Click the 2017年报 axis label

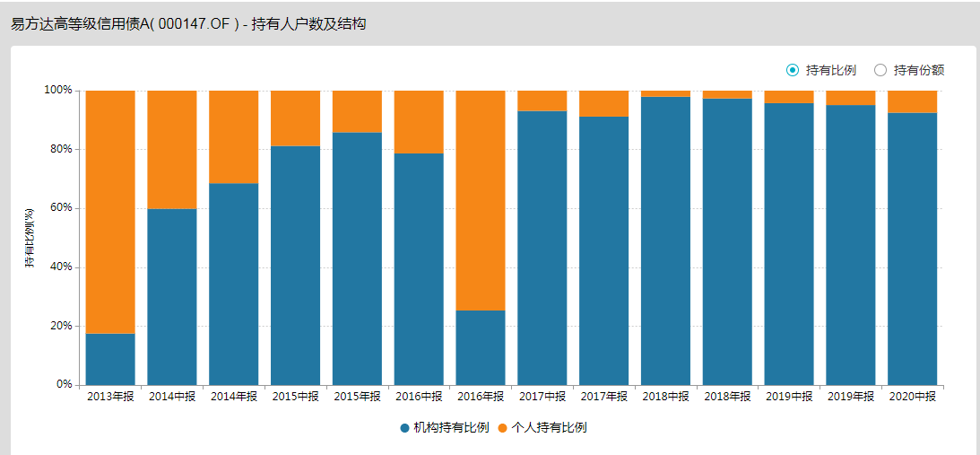(604, 397)
